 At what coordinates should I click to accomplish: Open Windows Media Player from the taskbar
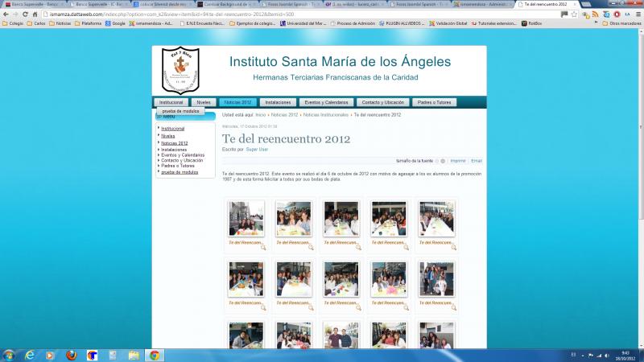click(50, 356)
